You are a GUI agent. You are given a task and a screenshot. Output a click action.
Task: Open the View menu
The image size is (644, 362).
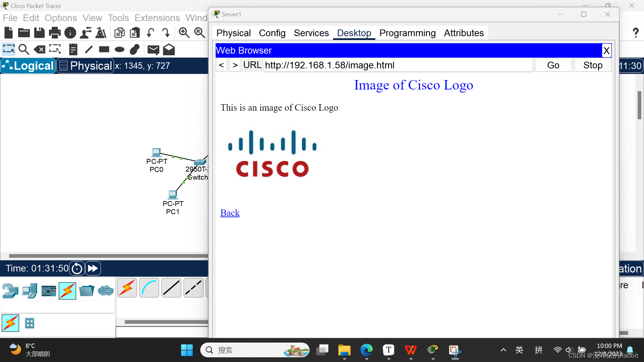click(92, 18)
